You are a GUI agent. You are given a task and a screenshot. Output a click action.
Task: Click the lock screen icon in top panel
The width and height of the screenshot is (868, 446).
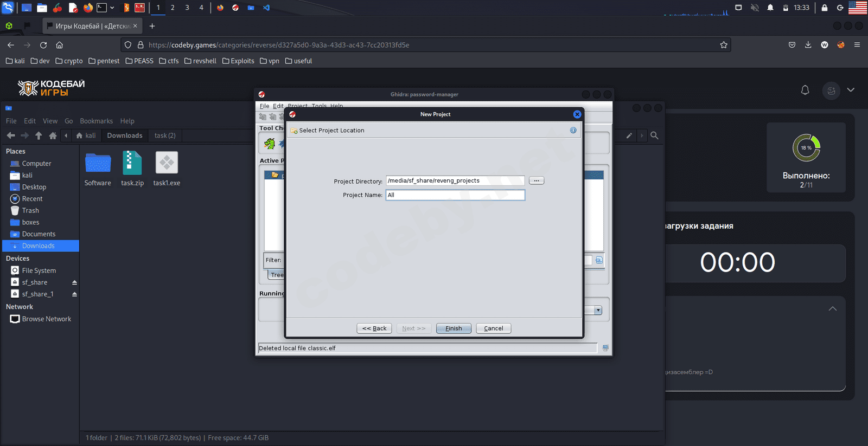point(825,8)
